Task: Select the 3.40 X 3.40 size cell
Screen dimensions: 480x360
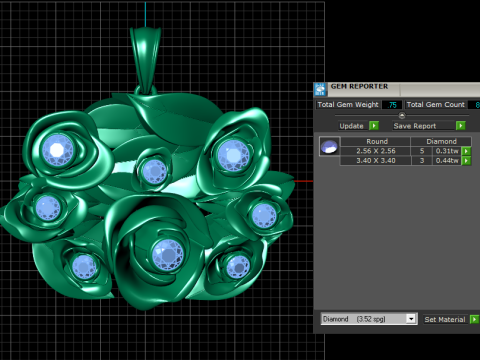Action: [x=376, y=161]
